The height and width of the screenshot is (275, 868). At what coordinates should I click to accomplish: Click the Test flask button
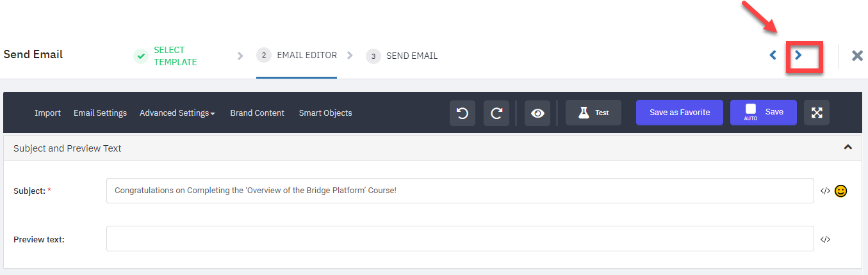593,113
